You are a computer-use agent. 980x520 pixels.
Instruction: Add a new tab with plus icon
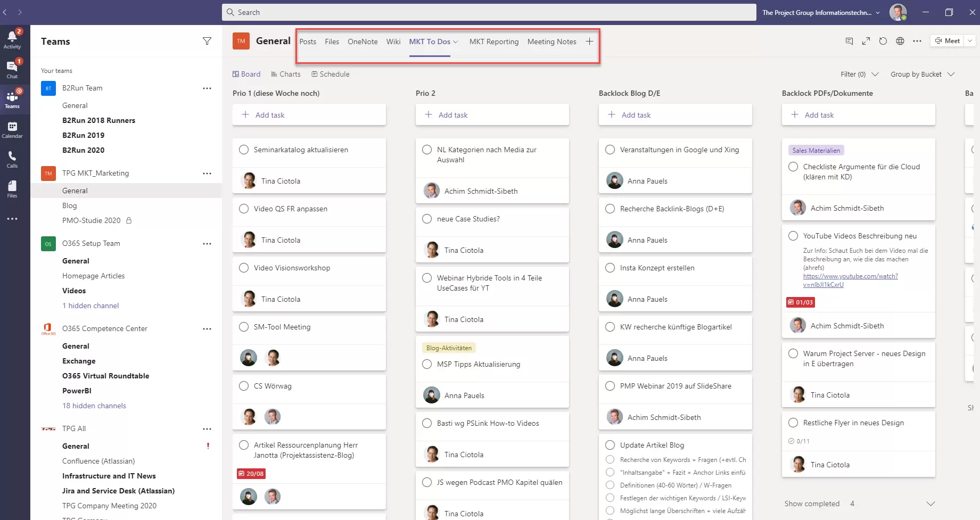tap(589, 42)
